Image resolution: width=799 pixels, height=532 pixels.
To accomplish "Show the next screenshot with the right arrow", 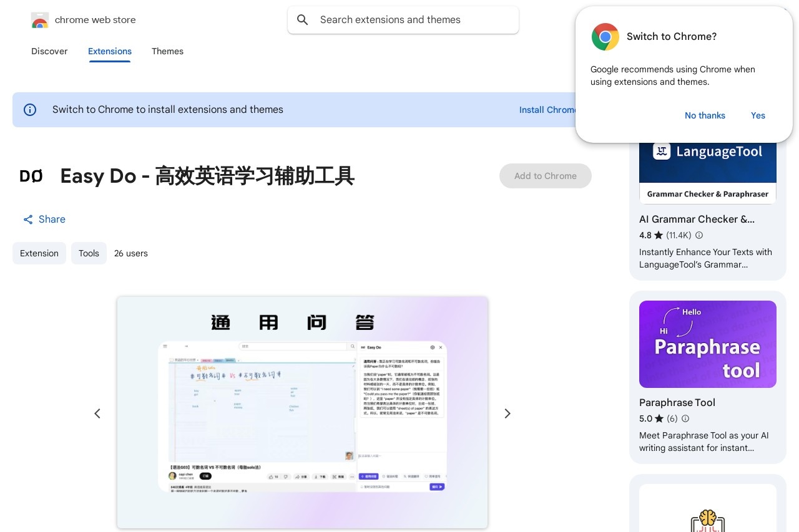I will [x=507, y=414].
